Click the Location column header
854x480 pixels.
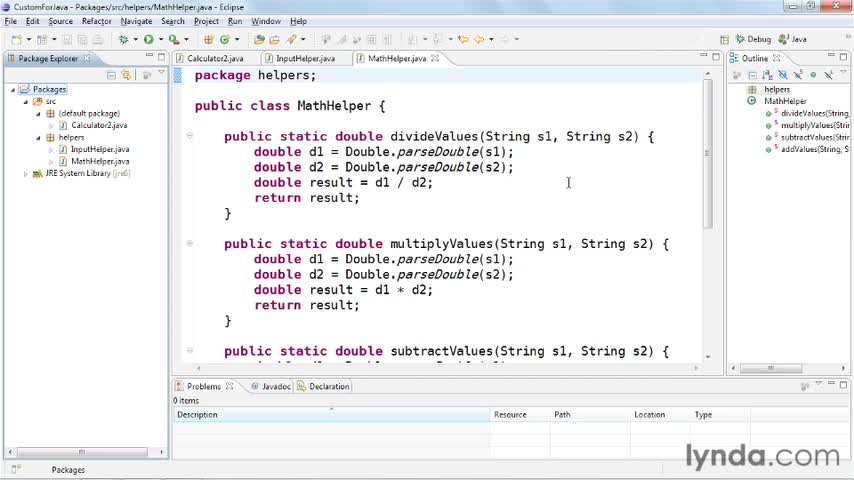[x=660, y=415]
